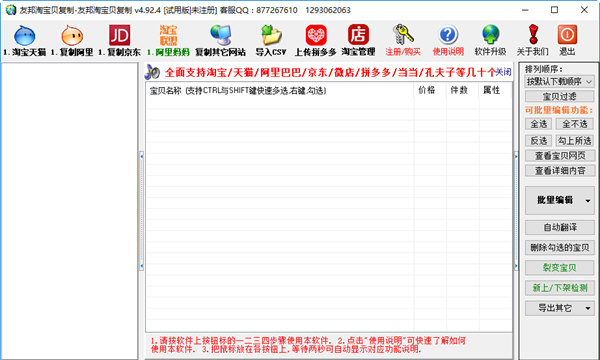Screen dimensions: 600x360
Task: Show 使用说明 help icon
Action: [x=448, y=40]
